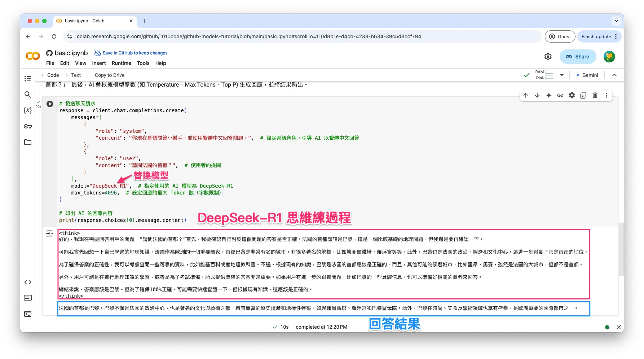View site information icon in address bar
The image size is (644, 359).
coord(70,36)
